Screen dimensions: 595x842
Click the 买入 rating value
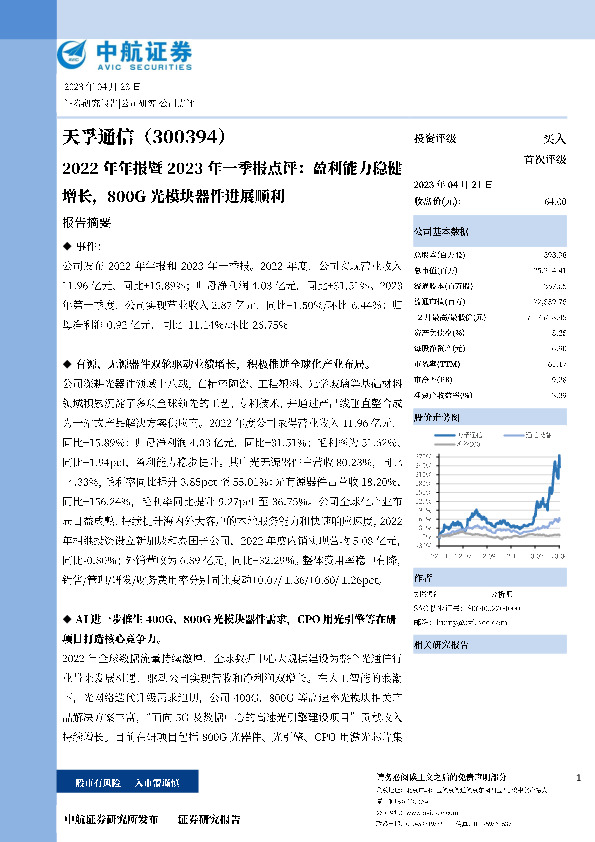point(554,139)
